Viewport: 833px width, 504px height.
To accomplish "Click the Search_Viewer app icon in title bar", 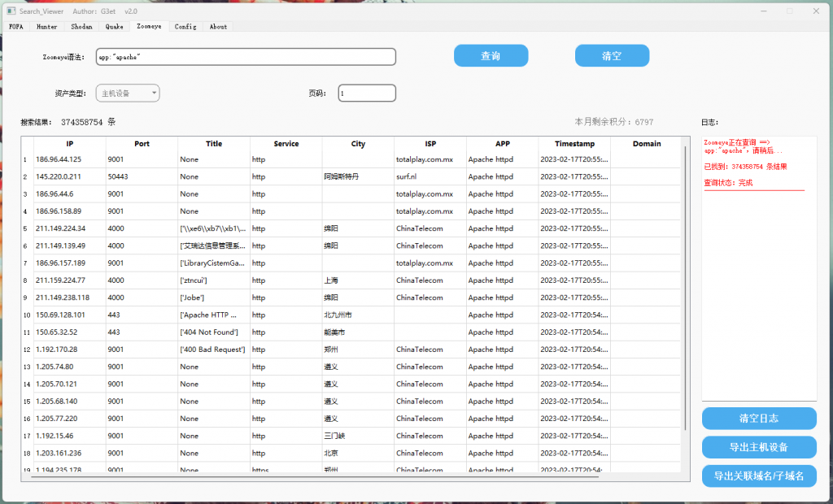I will [x=11, y=11].
